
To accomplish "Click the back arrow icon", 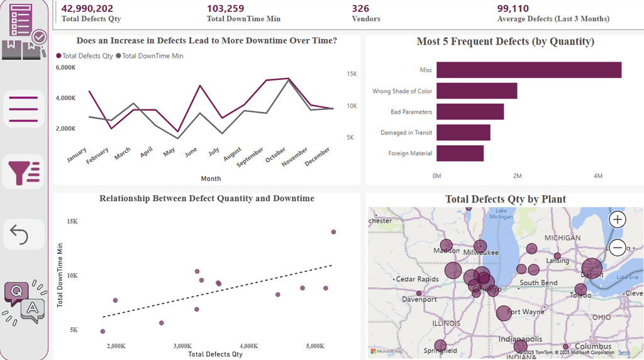I will coord(24,234).
